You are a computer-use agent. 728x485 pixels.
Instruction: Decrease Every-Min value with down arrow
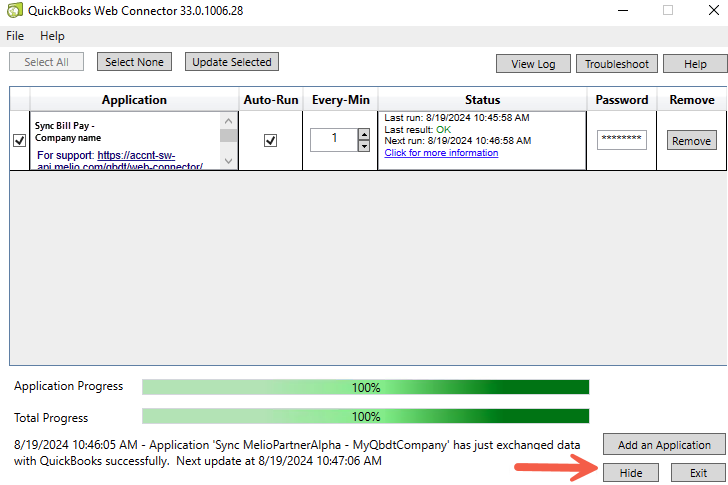pyautogui.click(x=363, y=146)
